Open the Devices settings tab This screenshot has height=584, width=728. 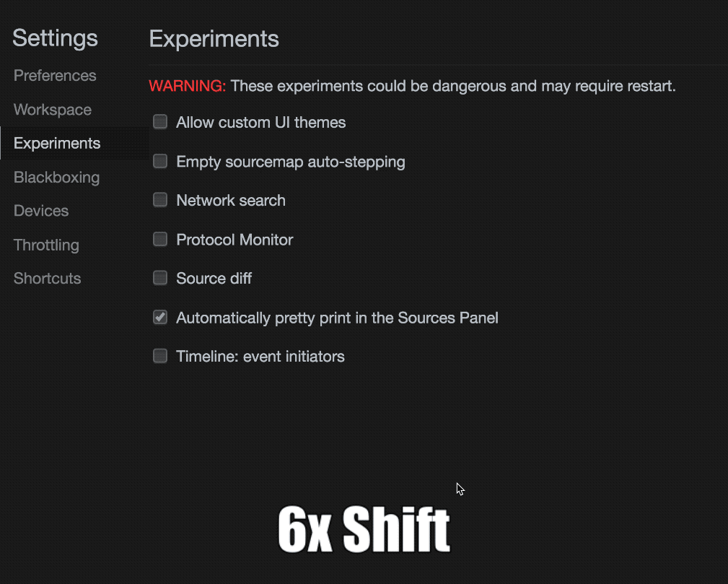[41, 211]
